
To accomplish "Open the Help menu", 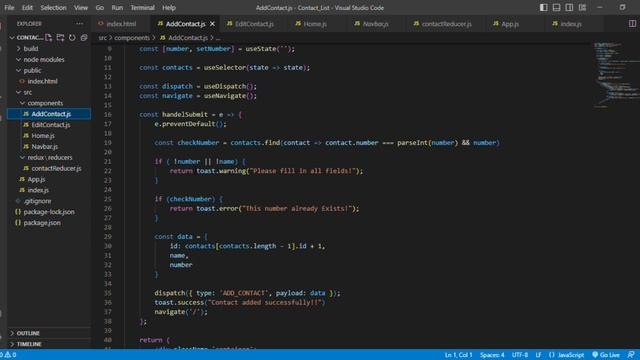I will (x=169, y=7).
